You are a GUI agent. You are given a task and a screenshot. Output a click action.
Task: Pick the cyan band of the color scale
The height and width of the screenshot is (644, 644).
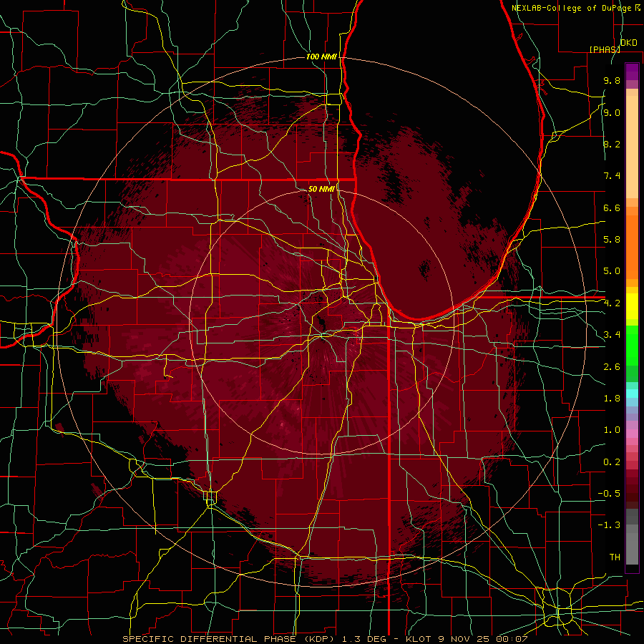pos(632,393)
